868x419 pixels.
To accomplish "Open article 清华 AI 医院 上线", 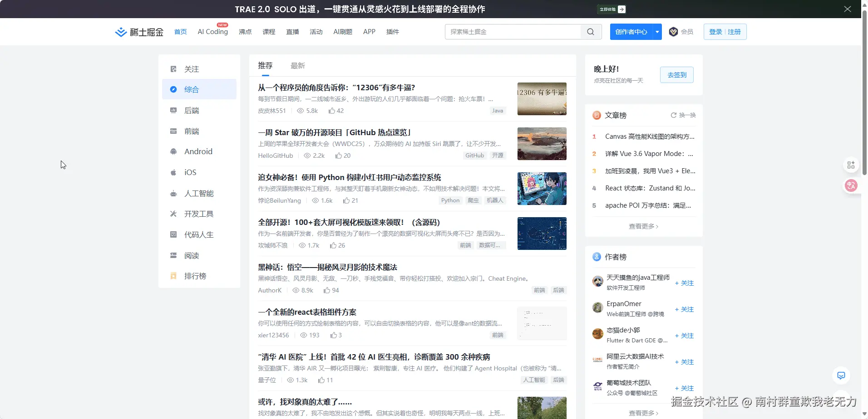I will tap(374, 357).
